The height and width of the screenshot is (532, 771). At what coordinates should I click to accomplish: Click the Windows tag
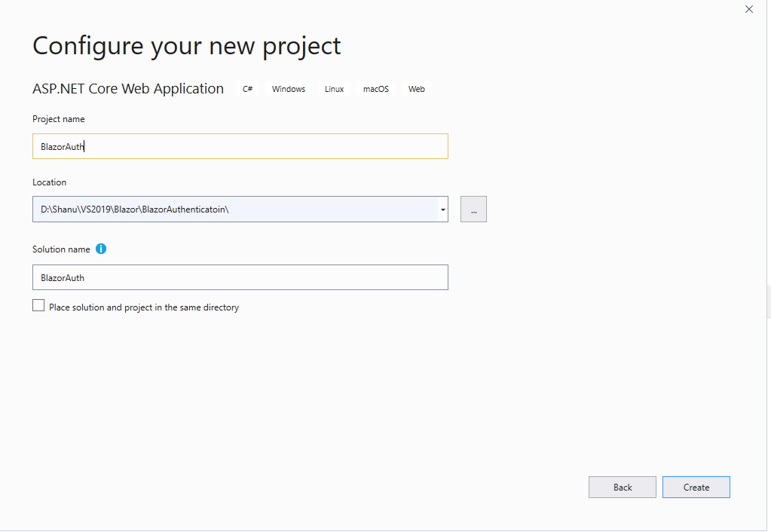[x=289, y=89]
